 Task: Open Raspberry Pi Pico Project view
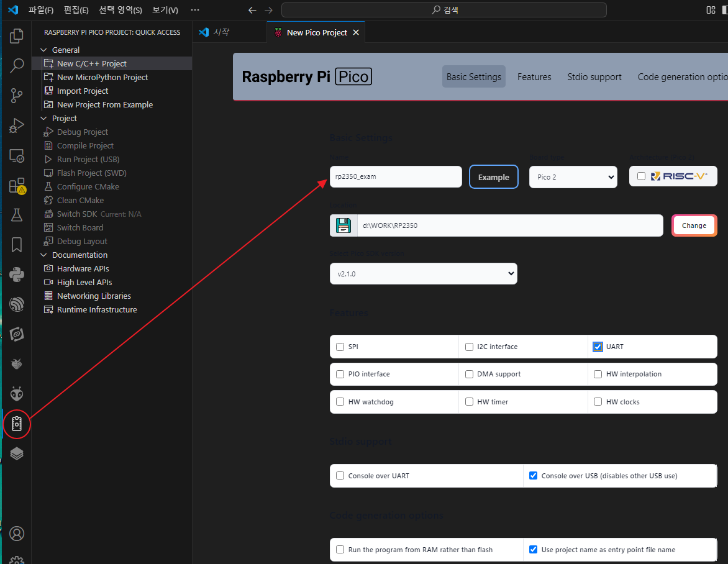tap(17, 424)
